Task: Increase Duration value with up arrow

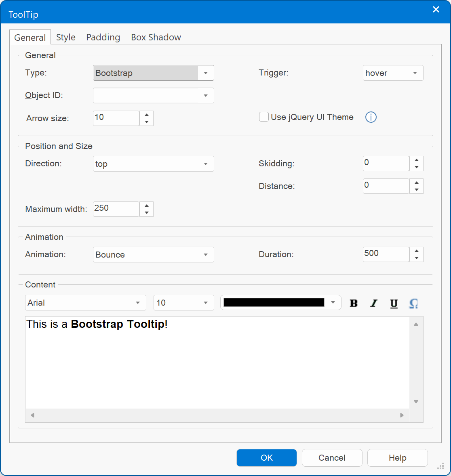Action: 416,251
